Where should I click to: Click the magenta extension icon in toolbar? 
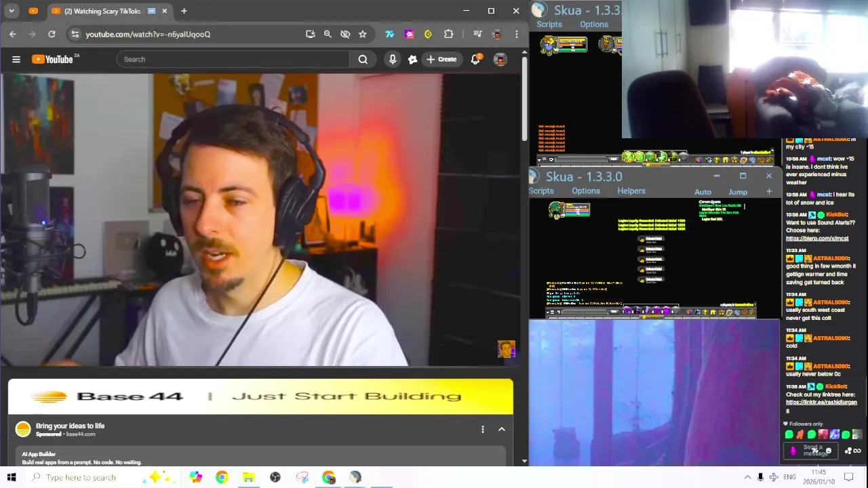coord(409,34)
